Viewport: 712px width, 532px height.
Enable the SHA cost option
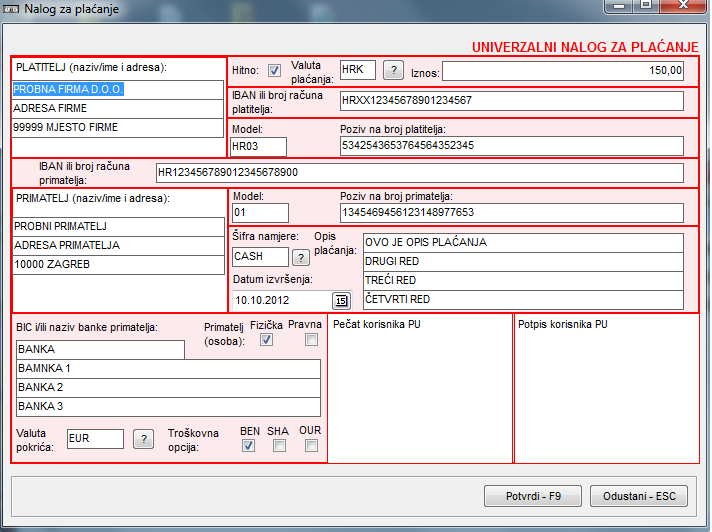coord(279,446)
